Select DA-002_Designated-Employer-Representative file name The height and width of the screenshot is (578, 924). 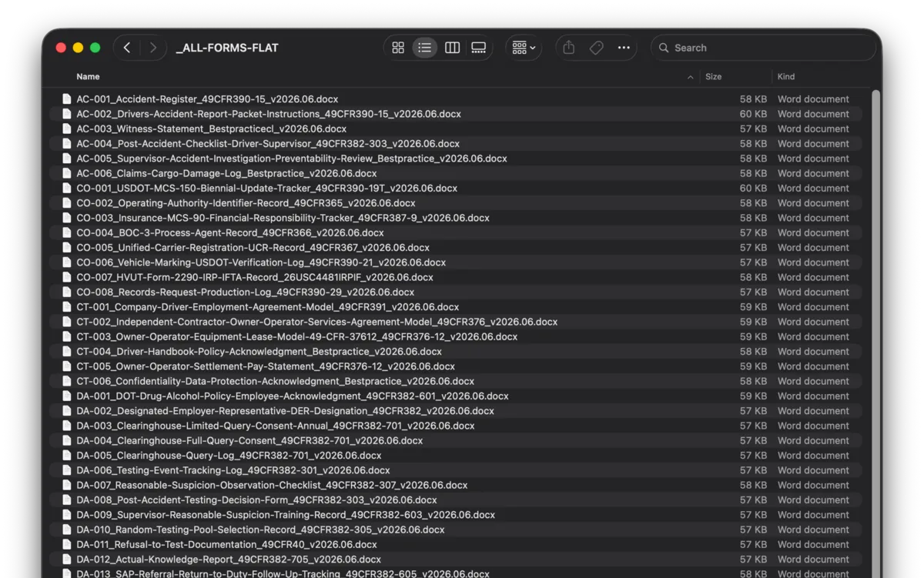286,411
